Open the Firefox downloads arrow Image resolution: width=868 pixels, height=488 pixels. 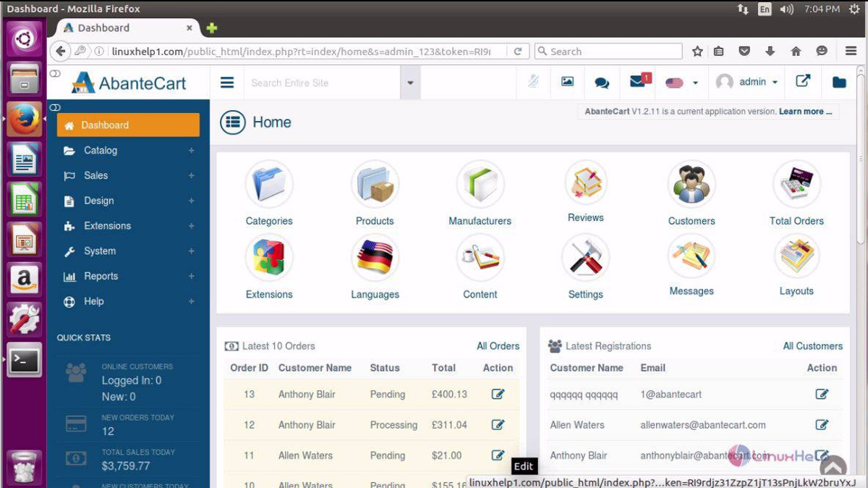coord(770,51)
